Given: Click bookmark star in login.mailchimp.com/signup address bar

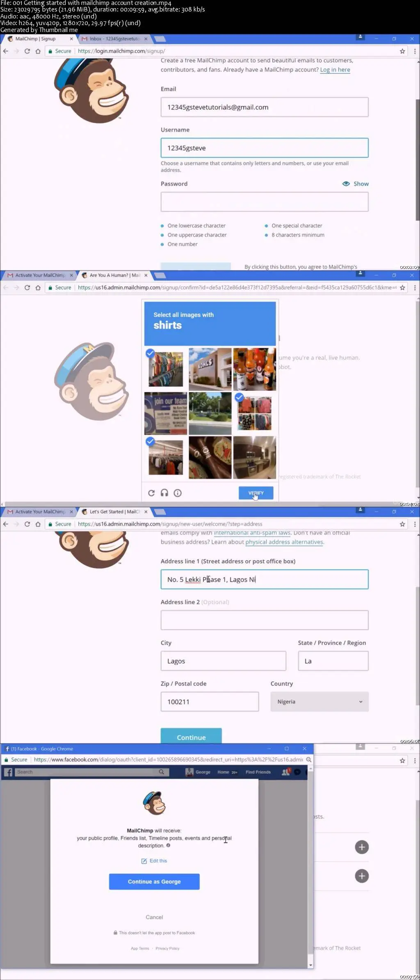Looking at the screenshot, I should tap(402, 51).
